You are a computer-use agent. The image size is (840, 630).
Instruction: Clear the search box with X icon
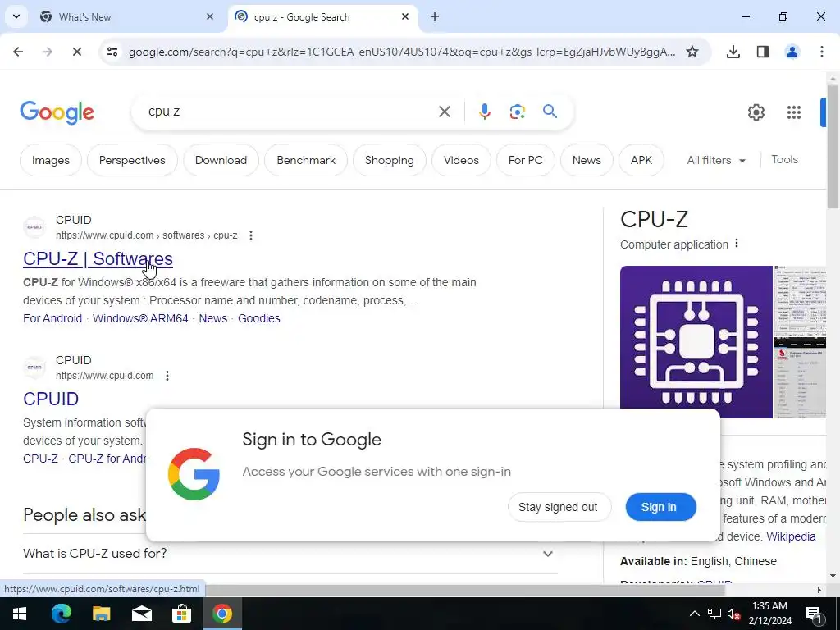tap(444, 112)
